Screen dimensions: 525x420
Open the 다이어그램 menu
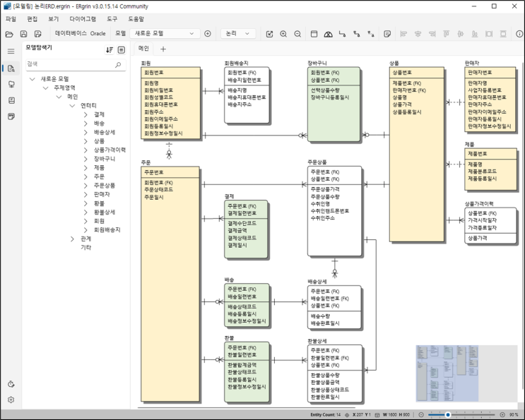(83, 19)
